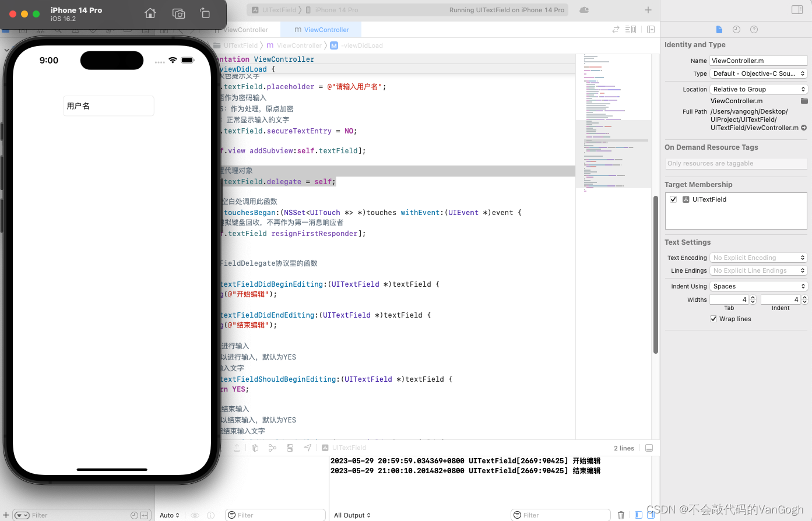Click the ViewController jump bar item
The image size is (812, 521).
[294, 45]
